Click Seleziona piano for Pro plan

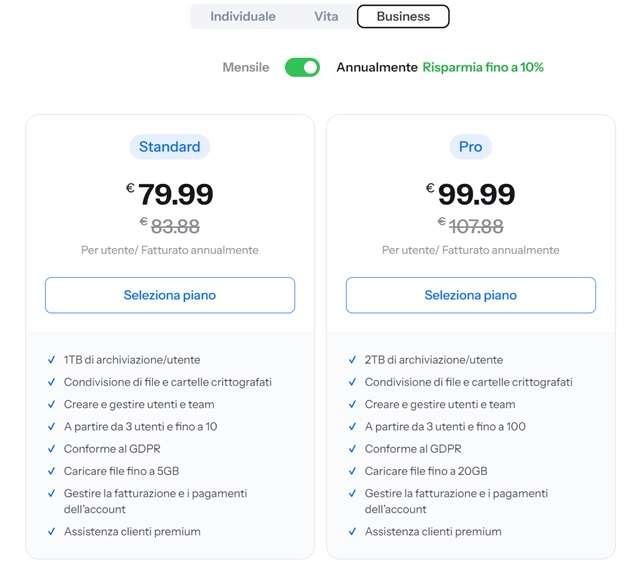pyautogui.click(x=470, y=295)
